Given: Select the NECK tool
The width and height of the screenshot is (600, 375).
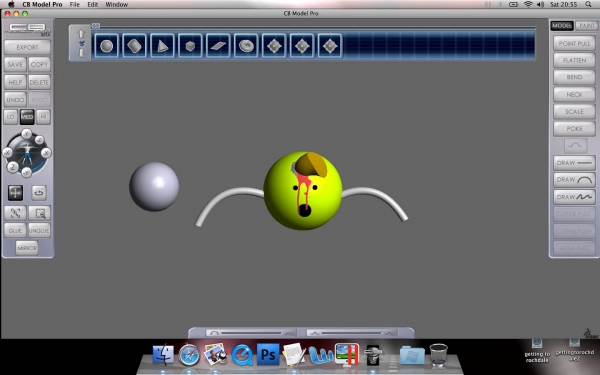Looking at the screenshot, I should pos(574,95).
